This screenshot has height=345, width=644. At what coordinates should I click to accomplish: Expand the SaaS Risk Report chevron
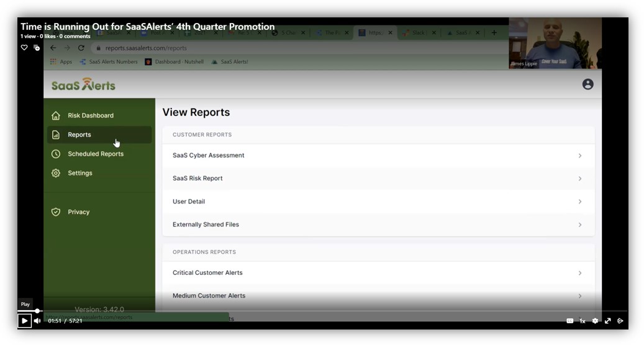tap(580, 179)
